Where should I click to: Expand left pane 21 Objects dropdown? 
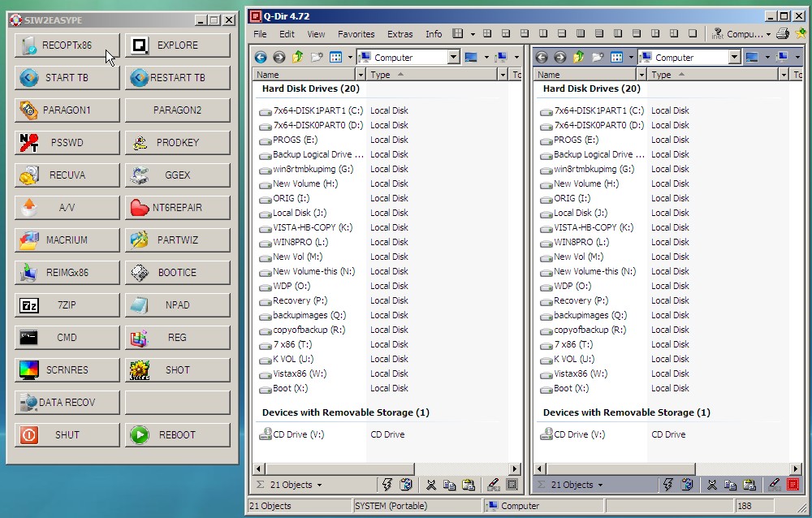[x=319, y=486]
